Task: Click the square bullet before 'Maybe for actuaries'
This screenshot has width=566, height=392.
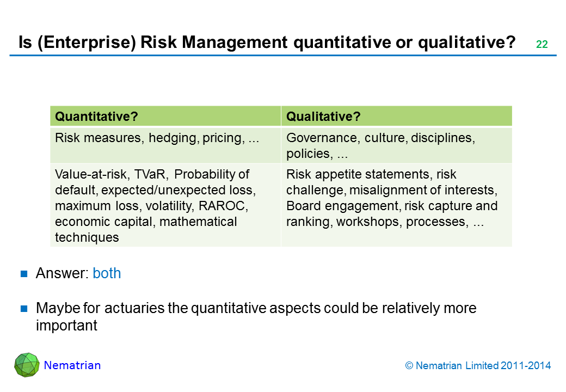Action: [24, 309]
